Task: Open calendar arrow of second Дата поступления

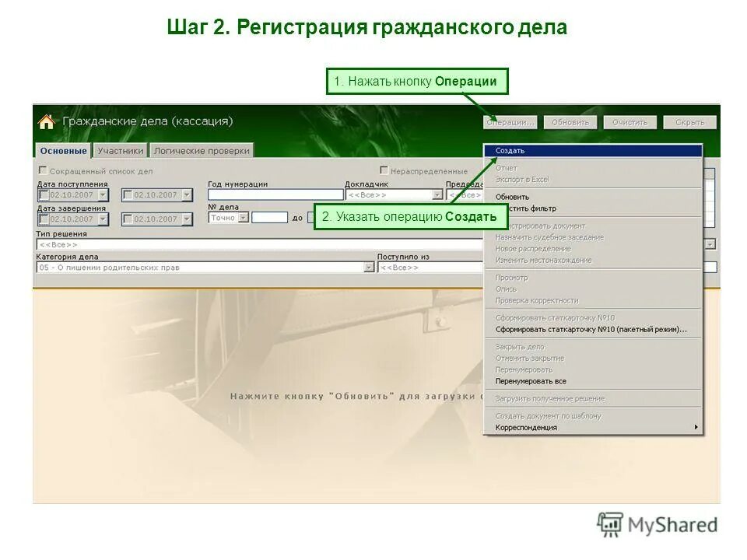Action: tap(187, 194)
